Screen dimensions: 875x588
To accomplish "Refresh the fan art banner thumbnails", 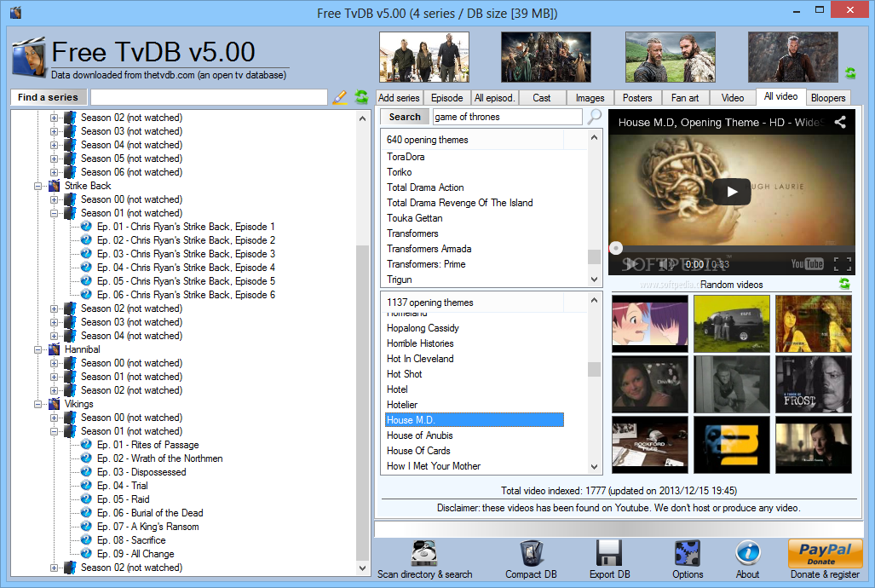I will coord(850,73).
